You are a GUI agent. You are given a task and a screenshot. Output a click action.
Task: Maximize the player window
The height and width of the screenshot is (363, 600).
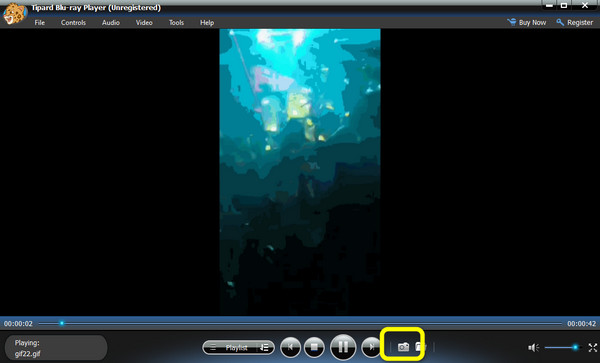tap(564, 5)
